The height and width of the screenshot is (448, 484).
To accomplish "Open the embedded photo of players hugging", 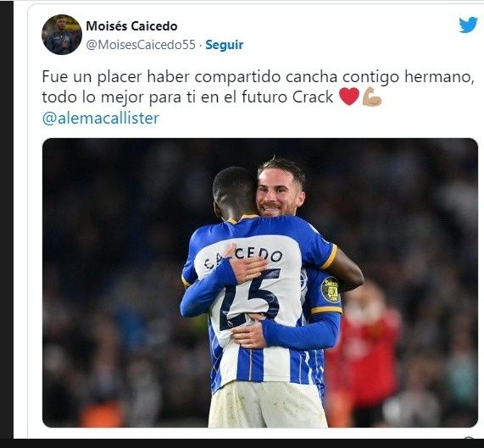I will click(260, 283).
